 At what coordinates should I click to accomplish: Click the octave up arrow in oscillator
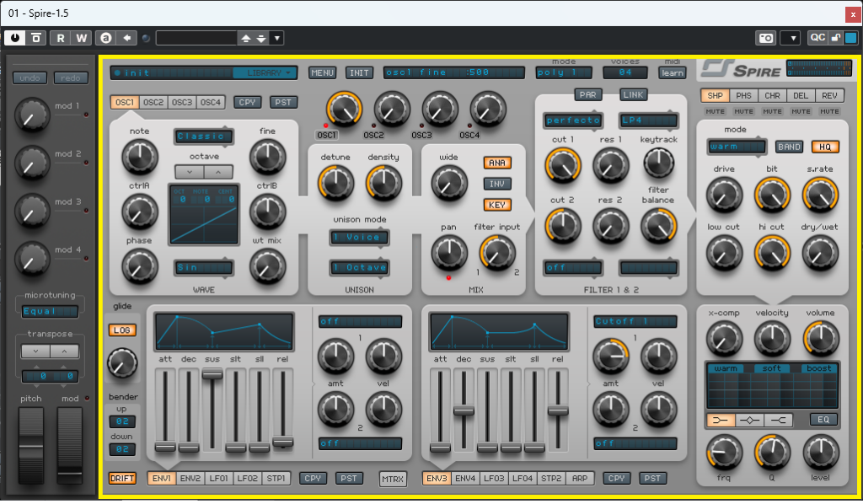(x=218, y=171)
